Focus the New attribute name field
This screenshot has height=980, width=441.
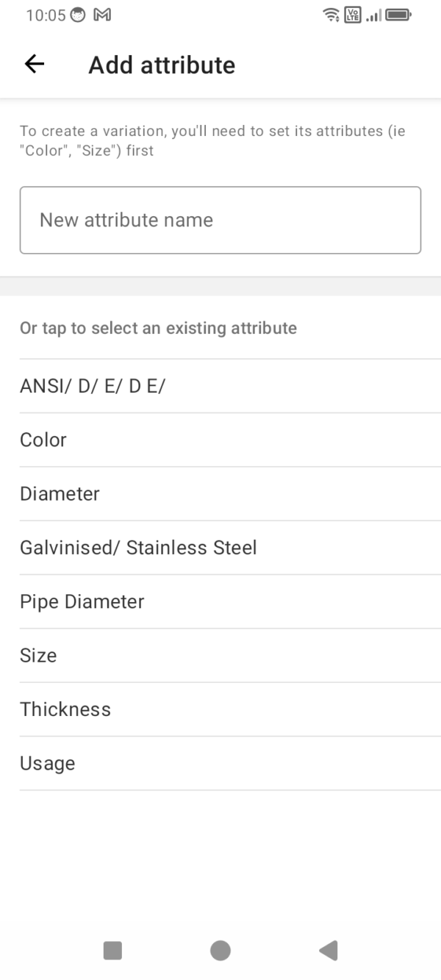220,220
